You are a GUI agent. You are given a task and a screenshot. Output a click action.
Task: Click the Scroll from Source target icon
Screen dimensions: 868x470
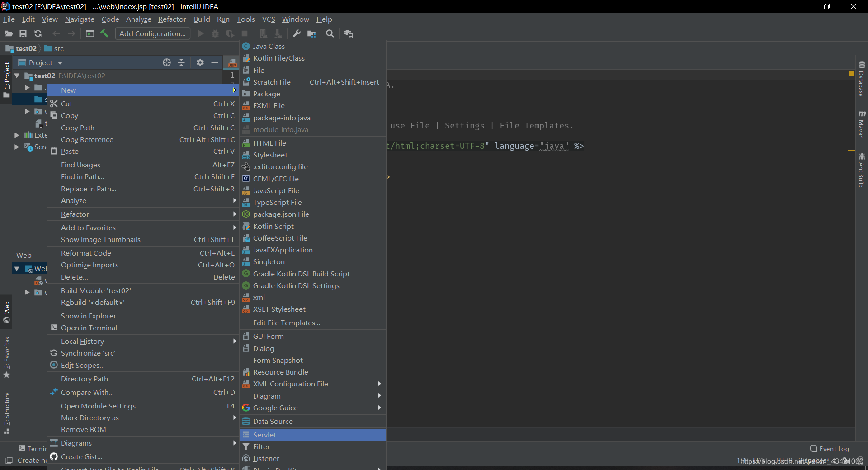pos(167,62)
